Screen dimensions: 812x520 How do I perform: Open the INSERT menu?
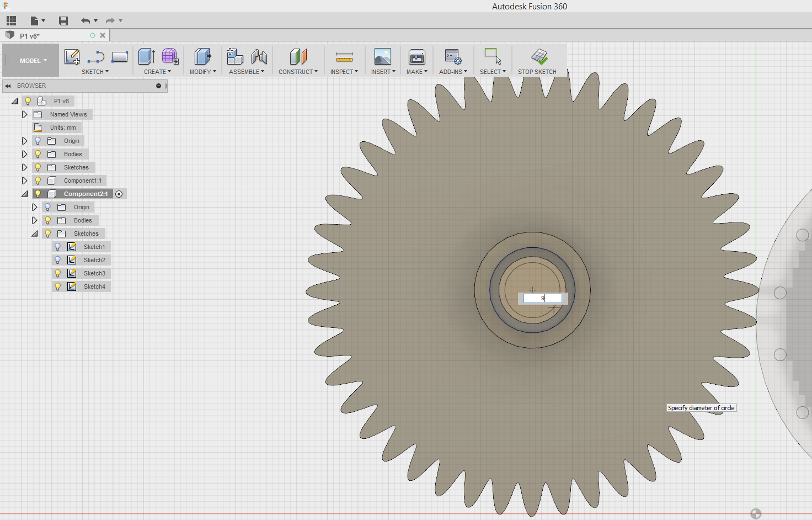(383, 72)
